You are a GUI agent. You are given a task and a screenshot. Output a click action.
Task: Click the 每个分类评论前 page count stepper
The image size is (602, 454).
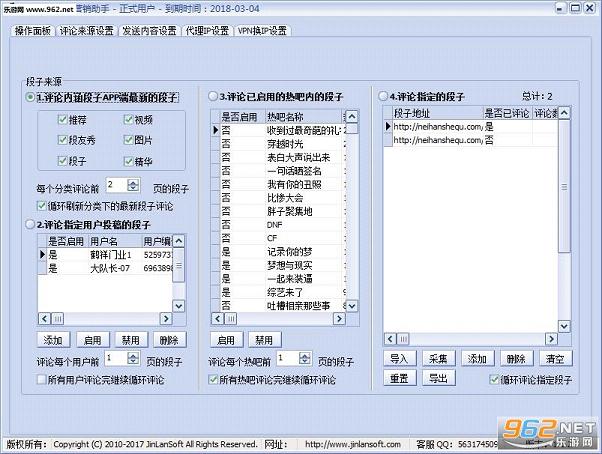point(133,185)
